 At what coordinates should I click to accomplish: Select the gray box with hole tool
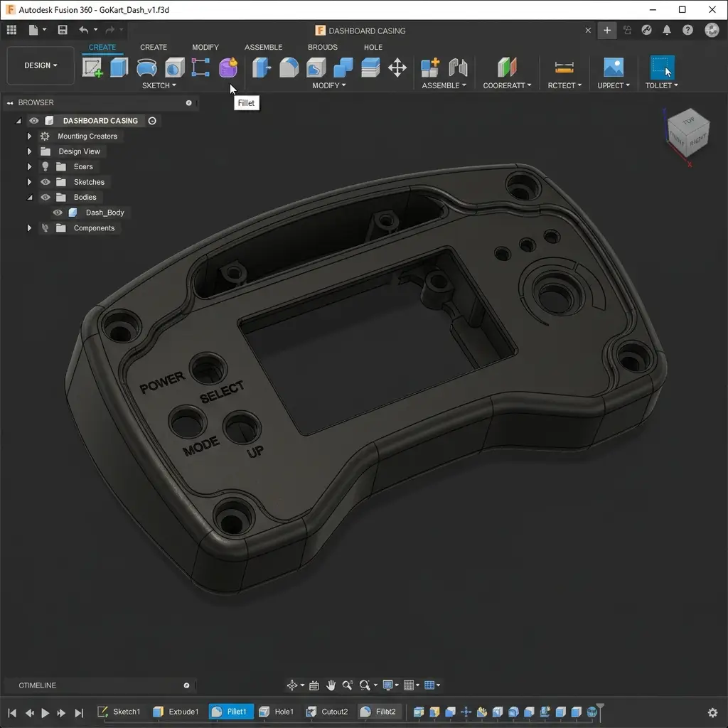click(x=175, y=68)
